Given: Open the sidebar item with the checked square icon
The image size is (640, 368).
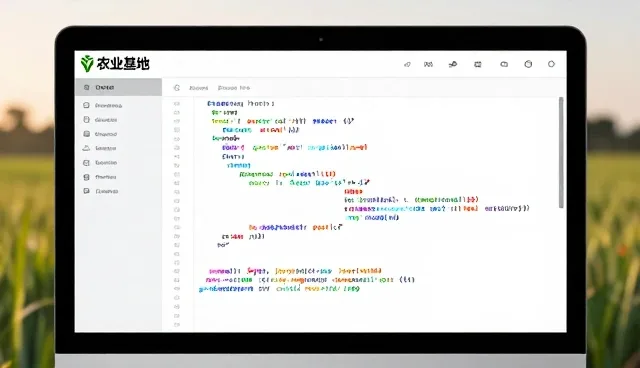Looking at the screenshot, I should pyautogui.click(x=118, y=162).
